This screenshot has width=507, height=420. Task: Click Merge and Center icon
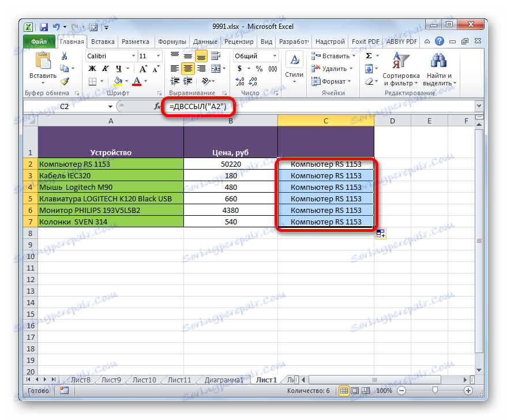point(216,69)
